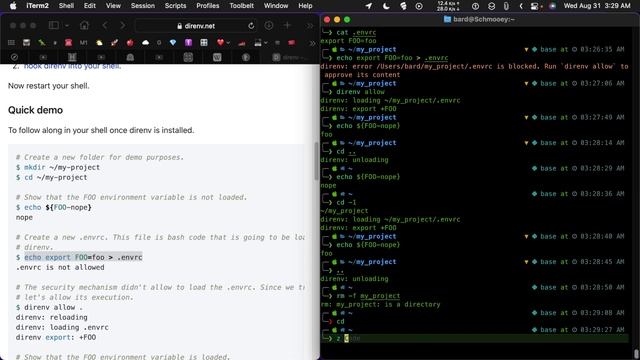Click the underlined .envrc in cat command

pos(364,32)
